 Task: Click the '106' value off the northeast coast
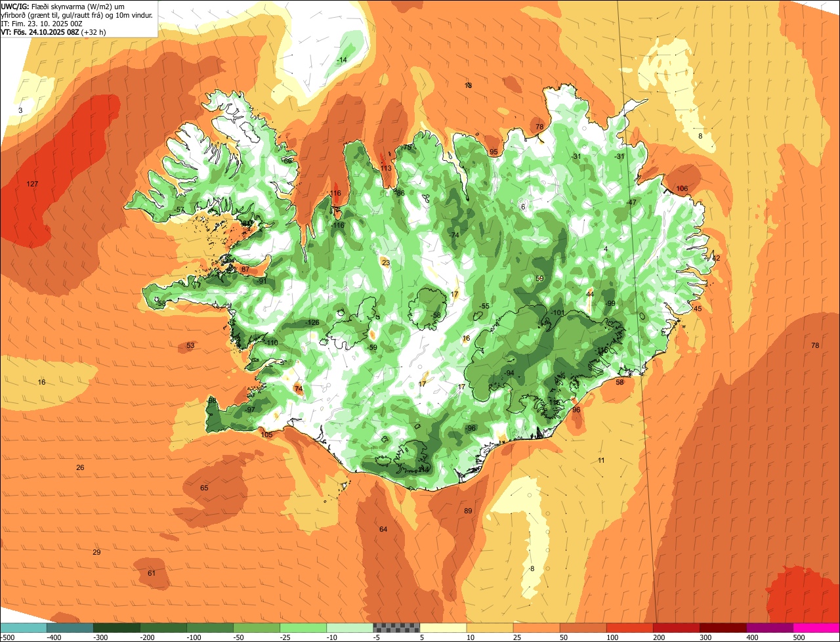(682, 189)
